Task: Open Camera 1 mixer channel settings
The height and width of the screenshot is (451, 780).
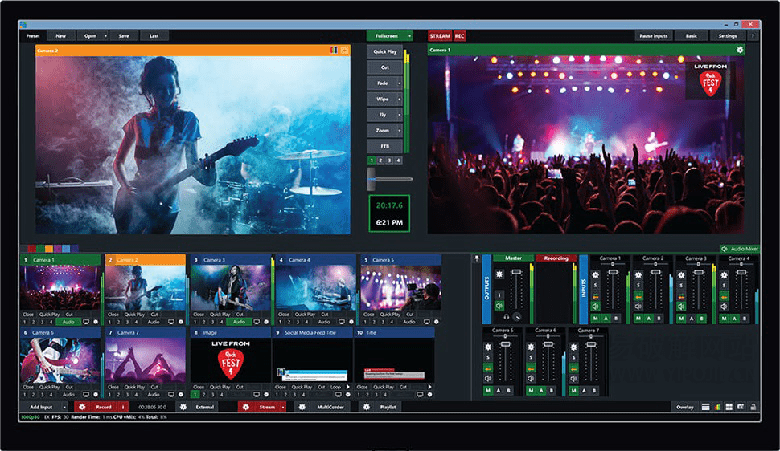Action: click(598, 274)
